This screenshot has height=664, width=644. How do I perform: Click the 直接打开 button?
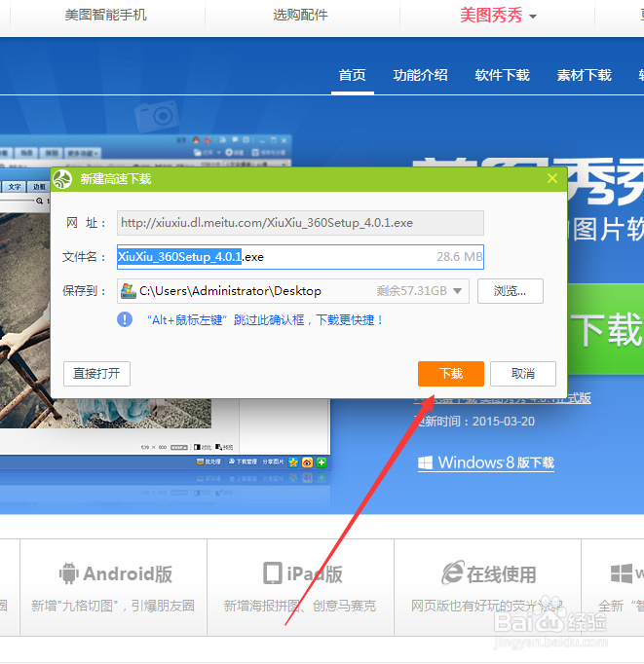[x=96, y=374]
